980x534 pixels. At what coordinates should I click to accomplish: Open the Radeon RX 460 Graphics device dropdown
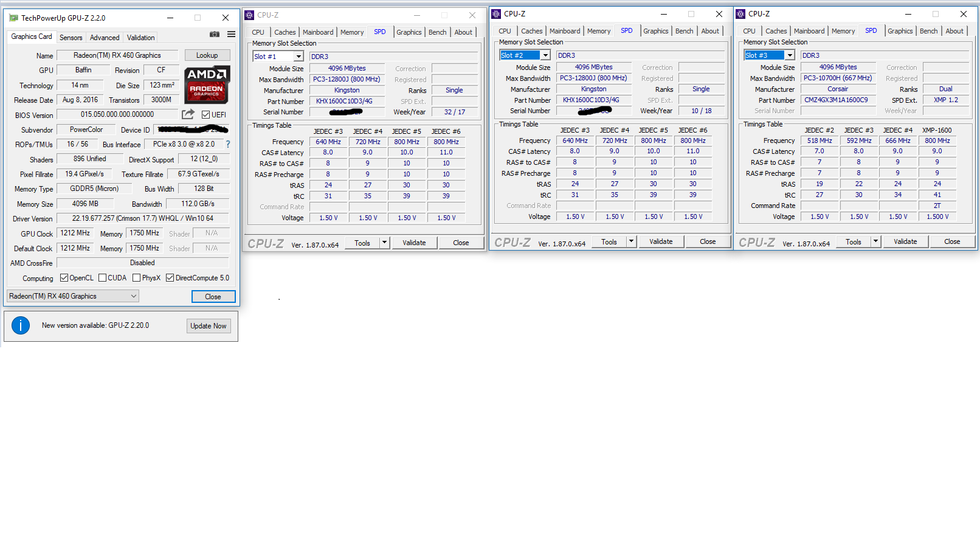coord(73,296)
